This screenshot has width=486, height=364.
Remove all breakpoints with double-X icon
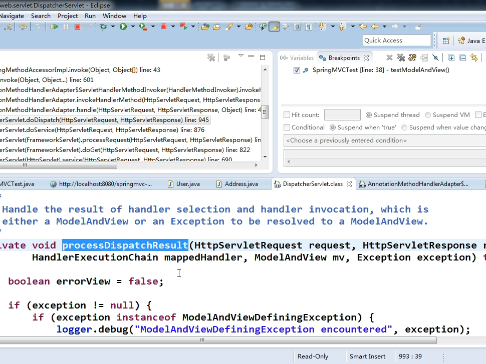(401, 58)
